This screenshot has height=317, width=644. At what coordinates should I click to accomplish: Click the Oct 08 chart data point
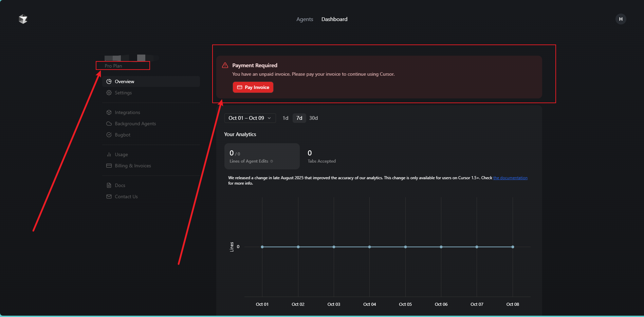click(513, 247)
